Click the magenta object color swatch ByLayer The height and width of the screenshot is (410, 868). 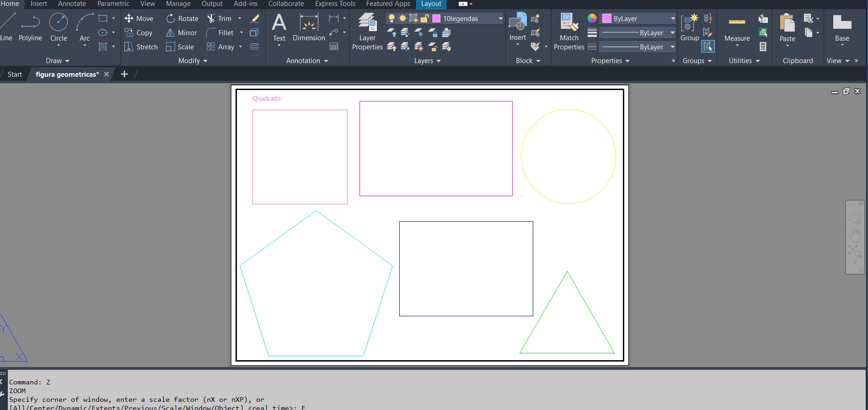coord(607,18)
